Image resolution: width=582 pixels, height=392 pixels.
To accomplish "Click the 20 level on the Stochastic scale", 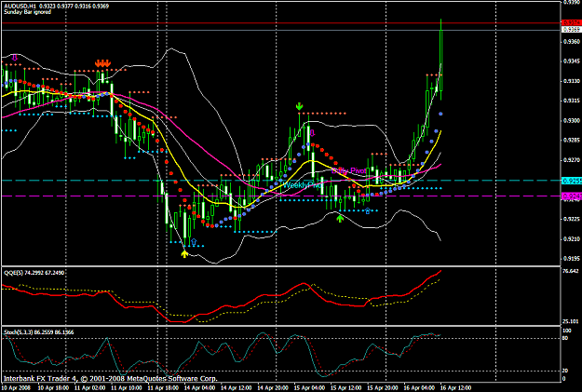I will (566, 371).
